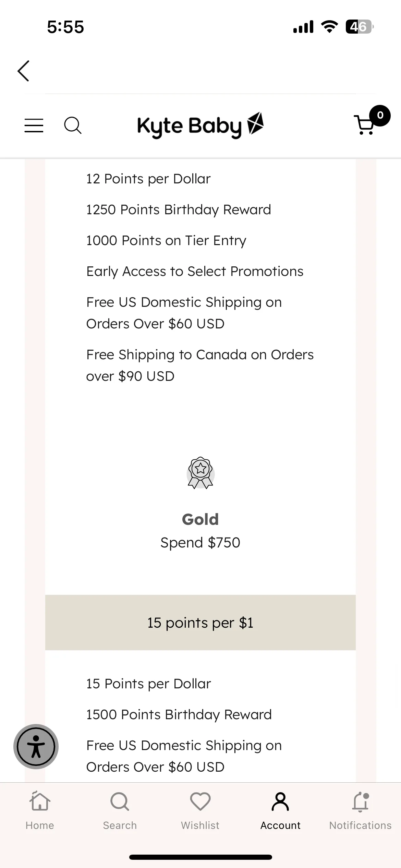Tap the cart item count badge
The image size is (401, 868).
(x=380, y=116)
